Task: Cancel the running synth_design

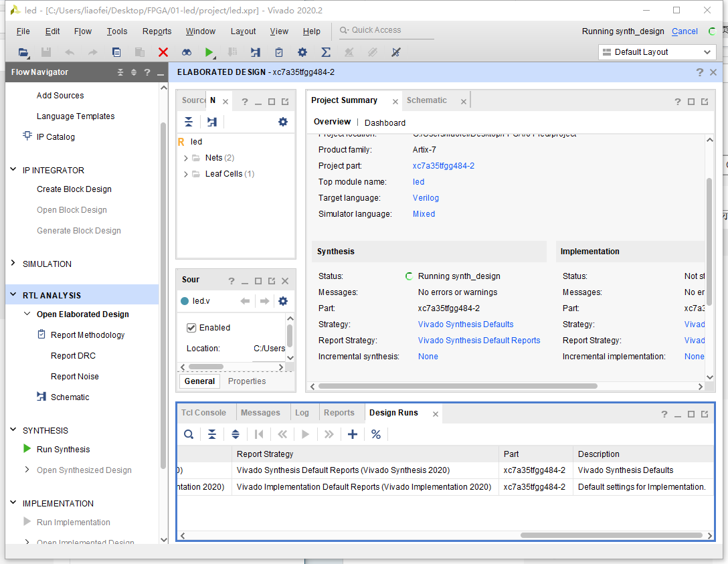Action: point(685,31)
